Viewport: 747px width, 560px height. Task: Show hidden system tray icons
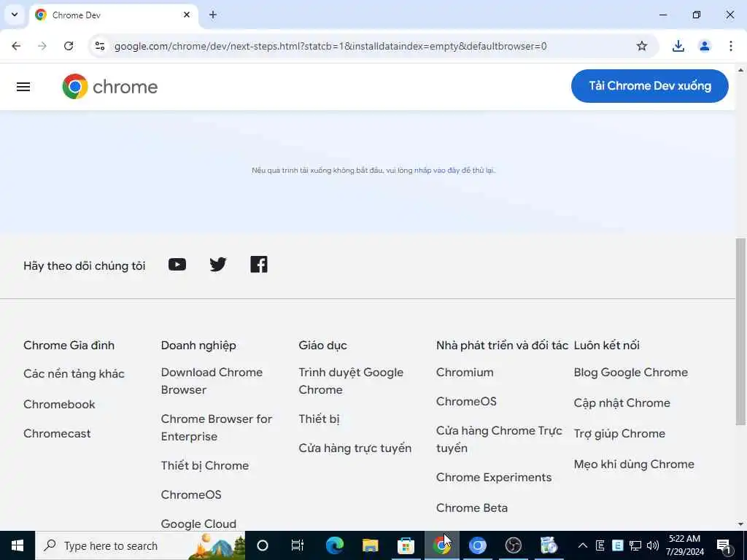[582, 545]
